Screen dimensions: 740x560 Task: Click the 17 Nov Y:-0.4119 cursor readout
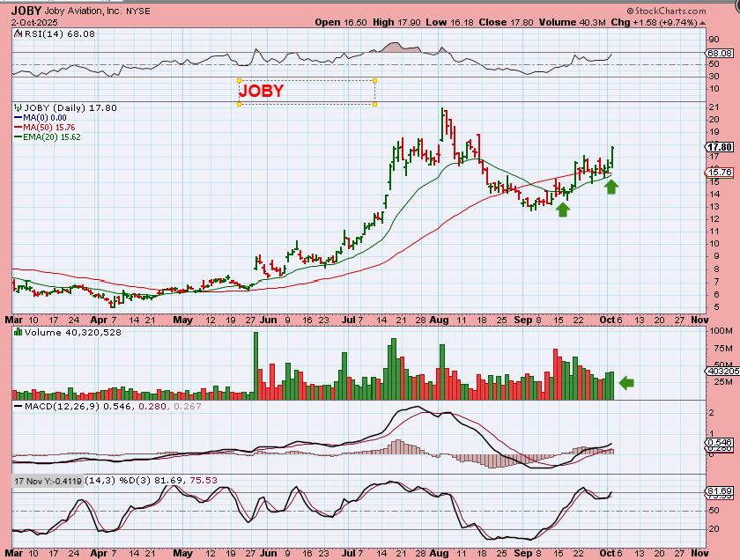coord(48,482)
